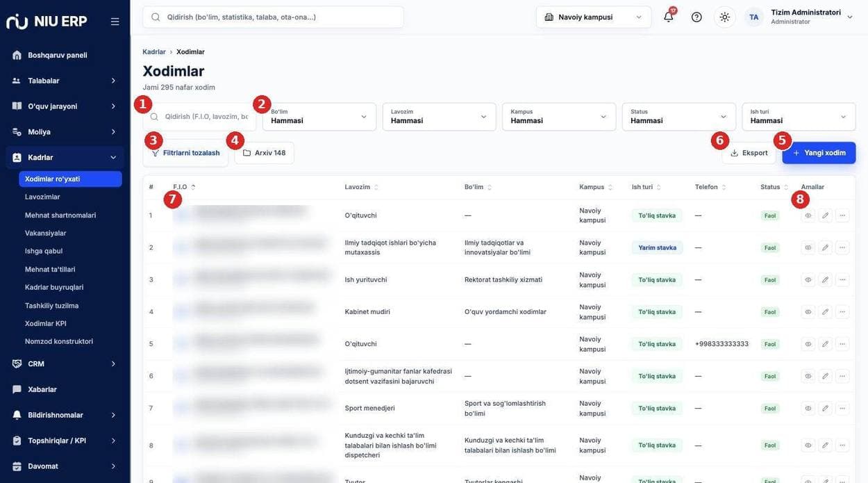868x483 pixels.
Task: Open the help question mark icon
Action: point(696,17)
